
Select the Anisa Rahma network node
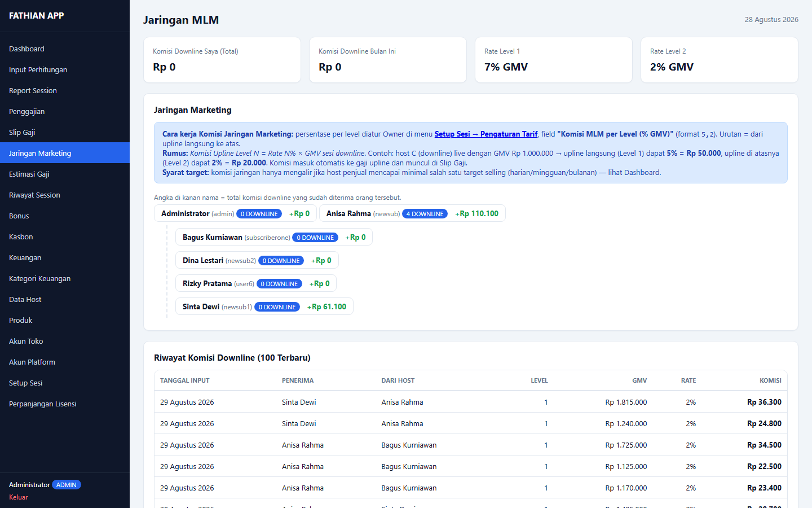point(412,214)
